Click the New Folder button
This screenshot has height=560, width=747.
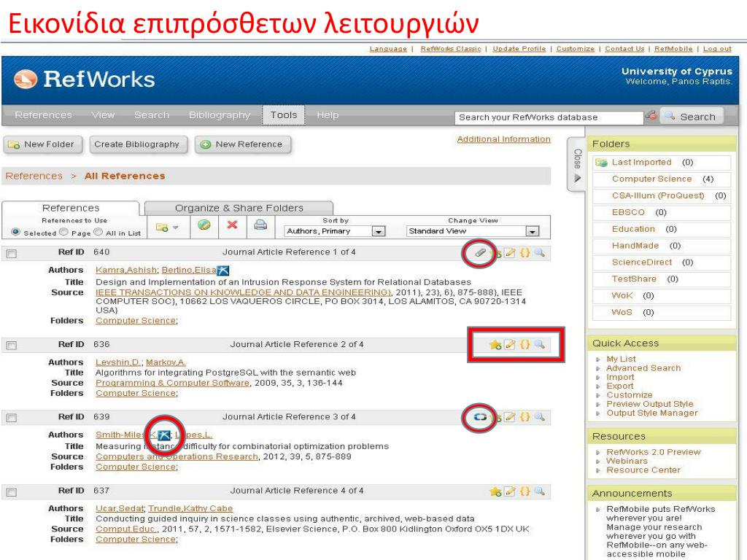click(x=43, y=144)
